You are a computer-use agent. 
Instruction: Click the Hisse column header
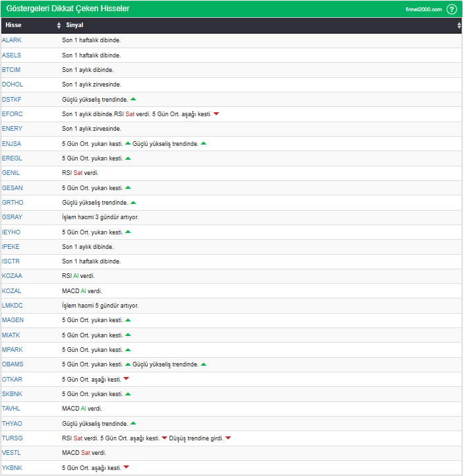click(13, 25)
